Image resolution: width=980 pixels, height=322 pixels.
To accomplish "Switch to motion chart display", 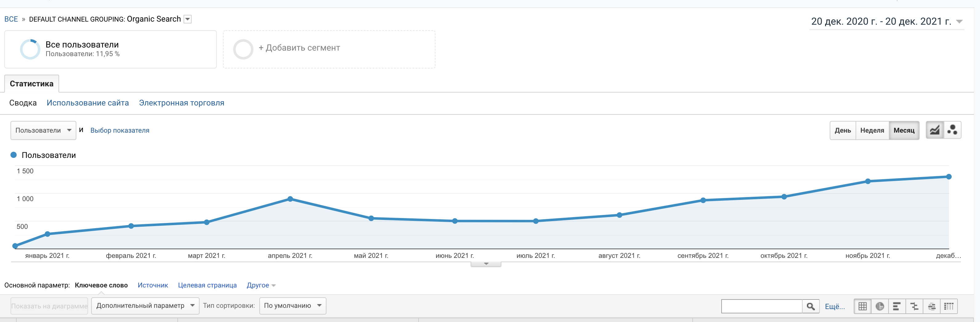I will pos(952,130).
